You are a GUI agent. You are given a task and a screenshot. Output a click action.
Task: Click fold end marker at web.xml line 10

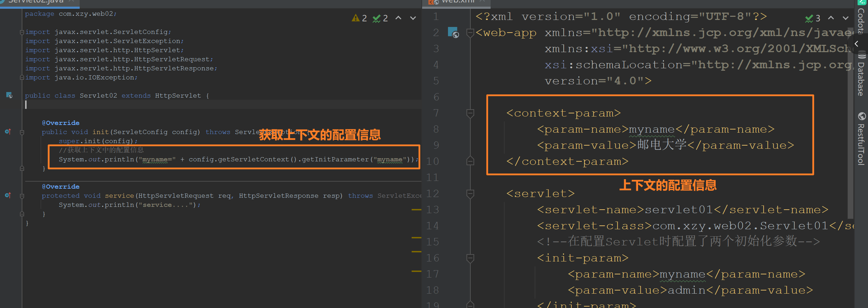(470, 161)
